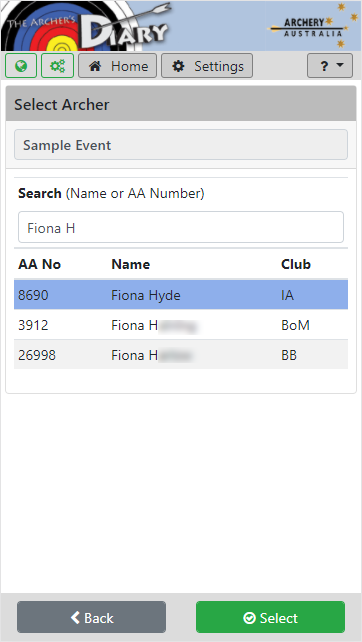Click the Archery Australia logo
This screenshot has width=362, height=642.
coord(311,26)
